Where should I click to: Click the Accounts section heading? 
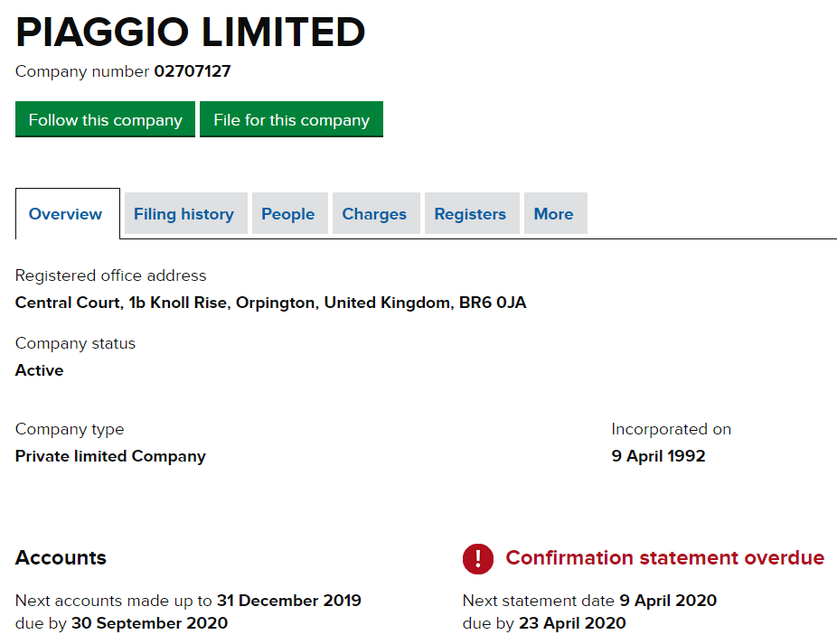(61, 558)
